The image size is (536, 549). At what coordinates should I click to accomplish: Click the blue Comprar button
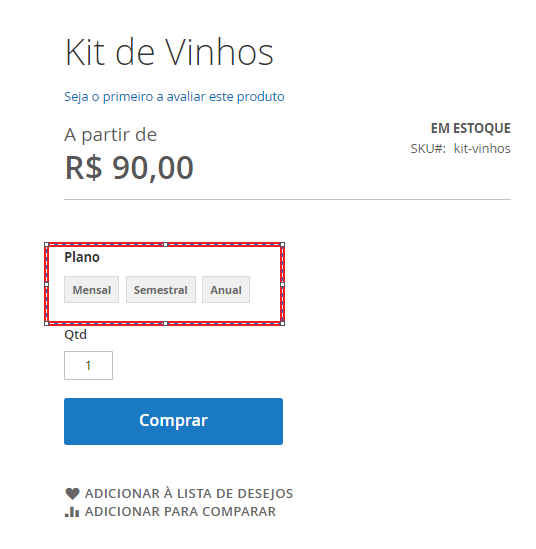tap(173, 422)
